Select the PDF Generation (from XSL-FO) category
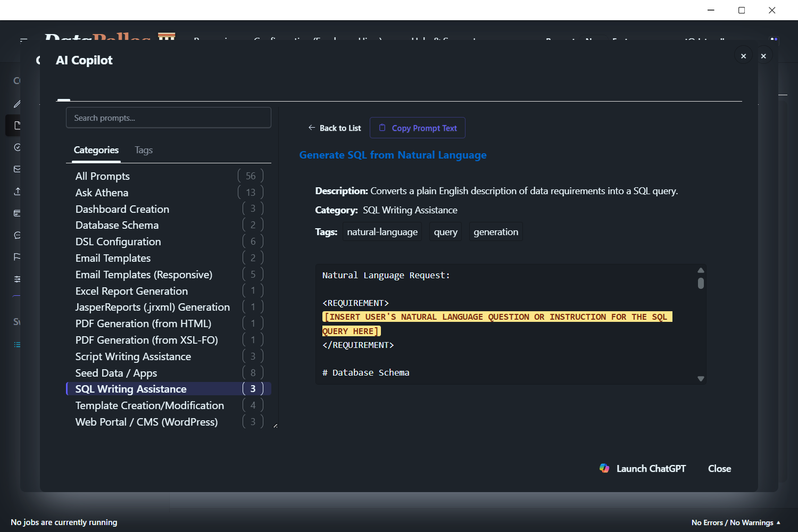 [169, 340]
